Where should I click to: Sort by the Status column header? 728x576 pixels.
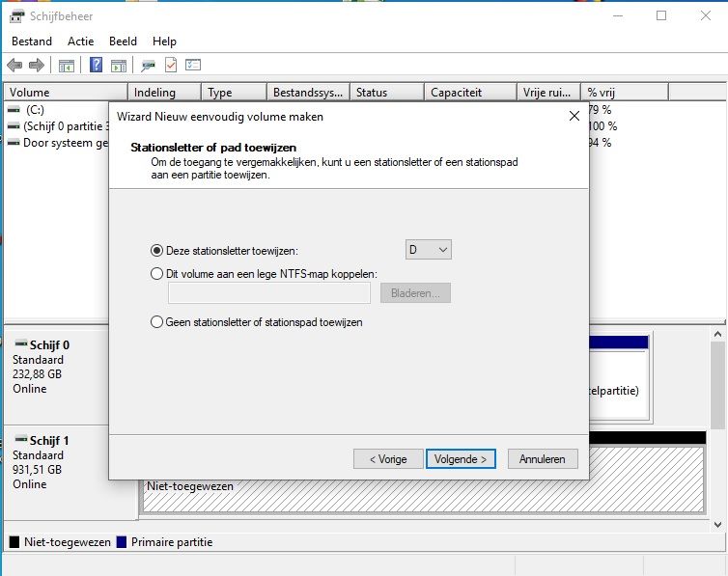coord(387,93)
